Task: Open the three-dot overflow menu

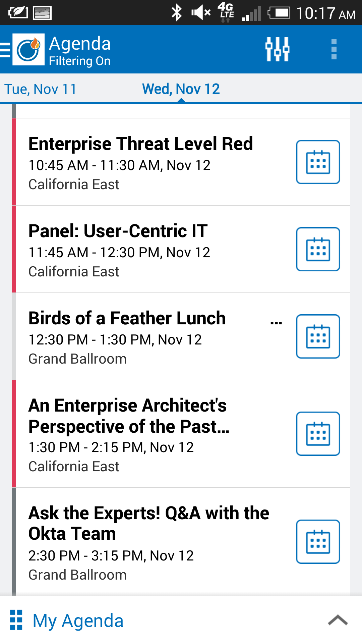Action: point(334,49)
